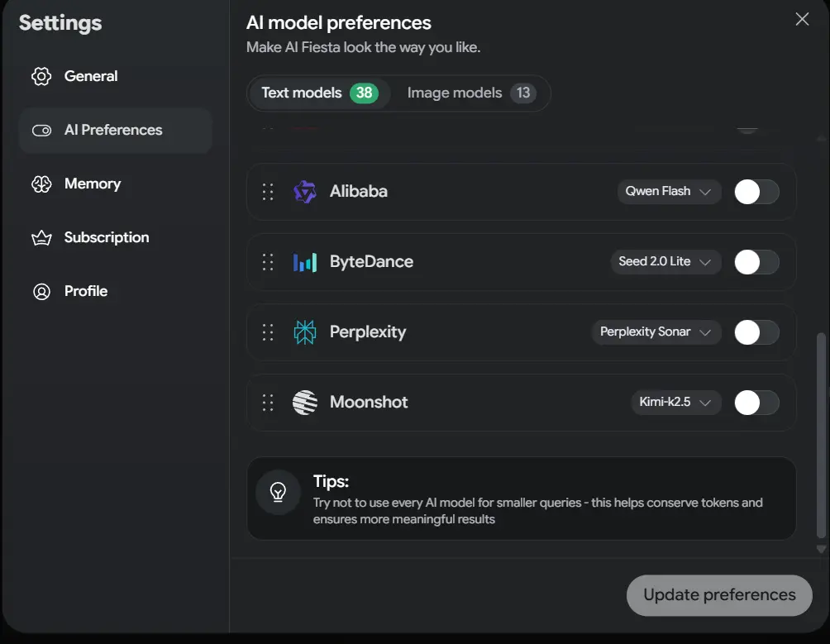Click the 38 text models count badge
830x644 pixels.
tap(365, 93)
